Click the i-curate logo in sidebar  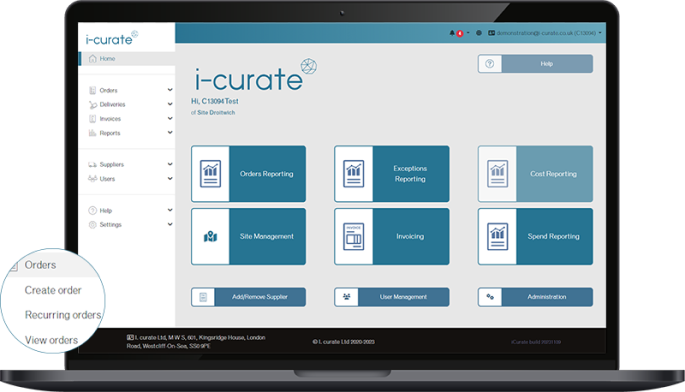pos(112,38)
